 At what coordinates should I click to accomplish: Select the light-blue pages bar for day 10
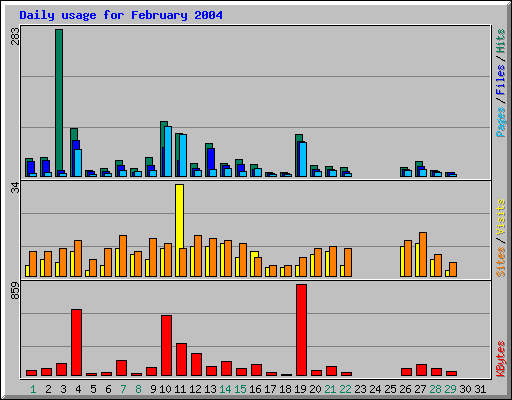point(168,151)
